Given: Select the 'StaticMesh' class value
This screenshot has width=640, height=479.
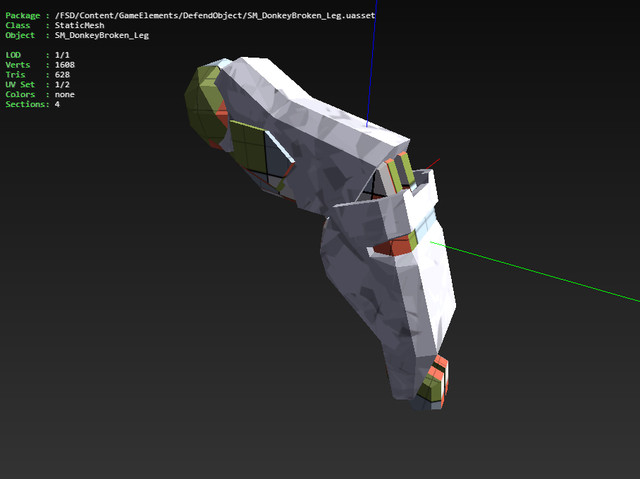Looking at the screenshot, I should coord(80,25).
